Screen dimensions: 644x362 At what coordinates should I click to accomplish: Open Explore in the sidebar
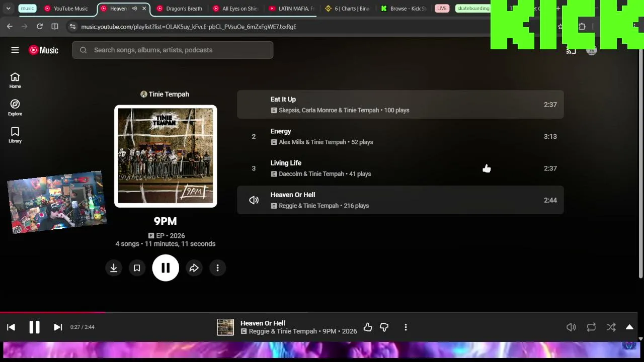15,108
